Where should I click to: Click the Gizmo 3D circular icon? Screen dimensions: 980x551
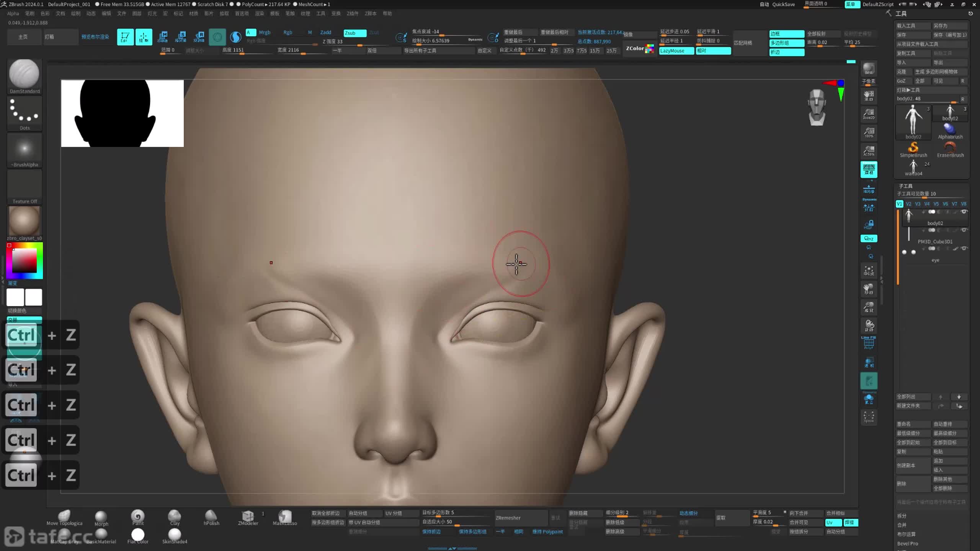[x=217, y=37]
